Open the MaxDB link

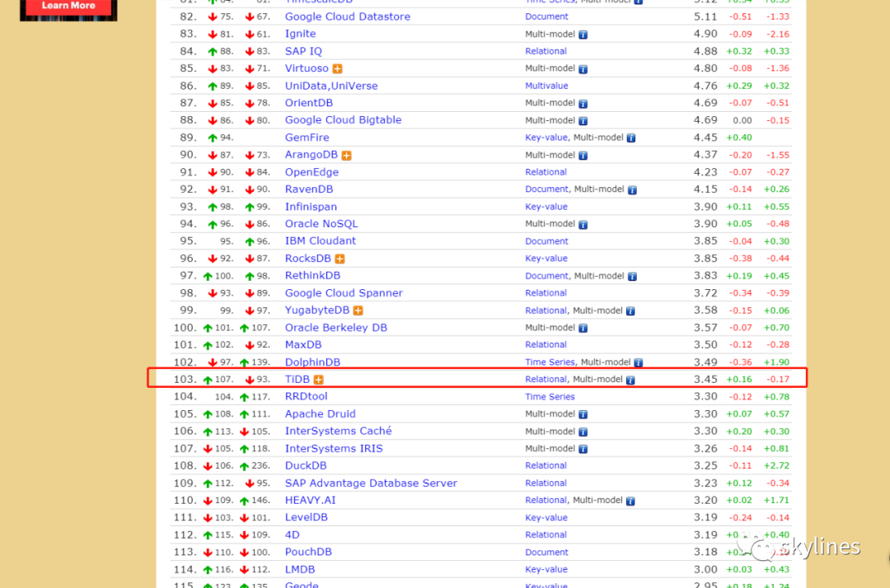[x=303, y=344]
